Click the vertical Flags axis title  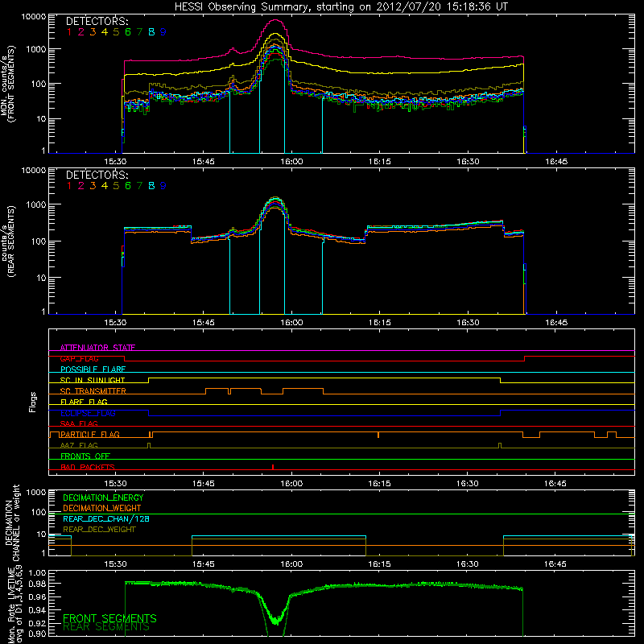click(x=33, y=402)
